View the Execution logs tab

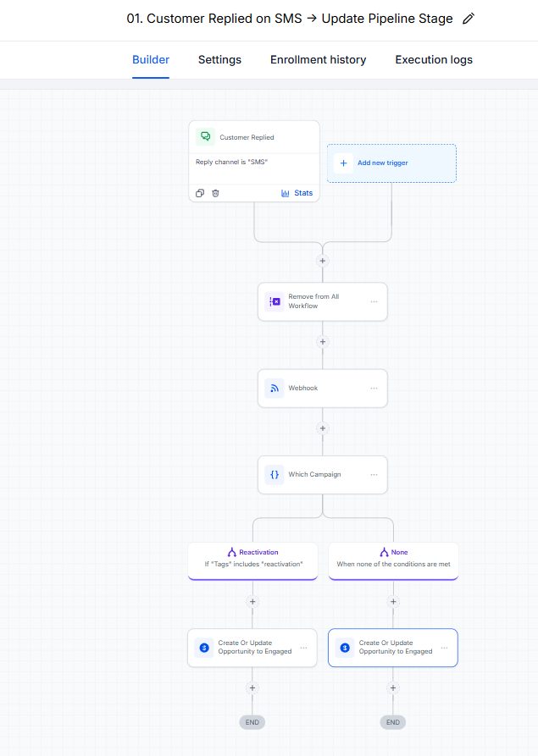click(x=434, y=60)
